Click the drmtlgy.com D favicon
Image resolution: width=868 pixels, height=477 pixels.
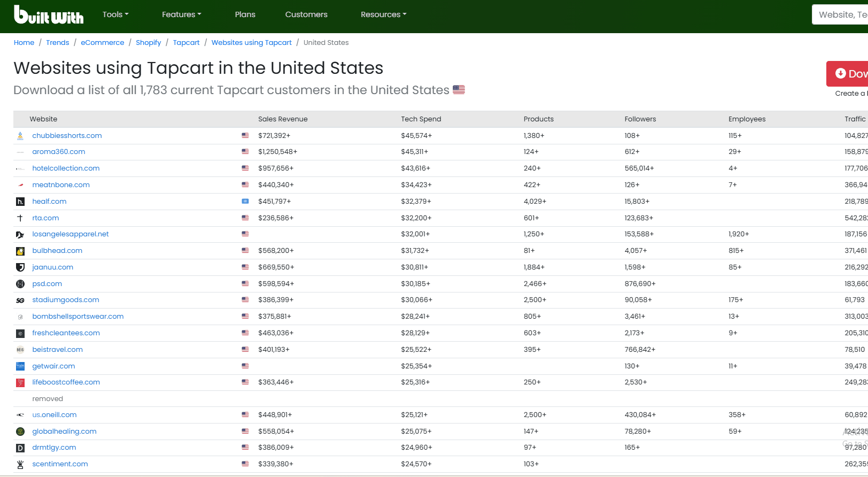(x=20, y=448)
